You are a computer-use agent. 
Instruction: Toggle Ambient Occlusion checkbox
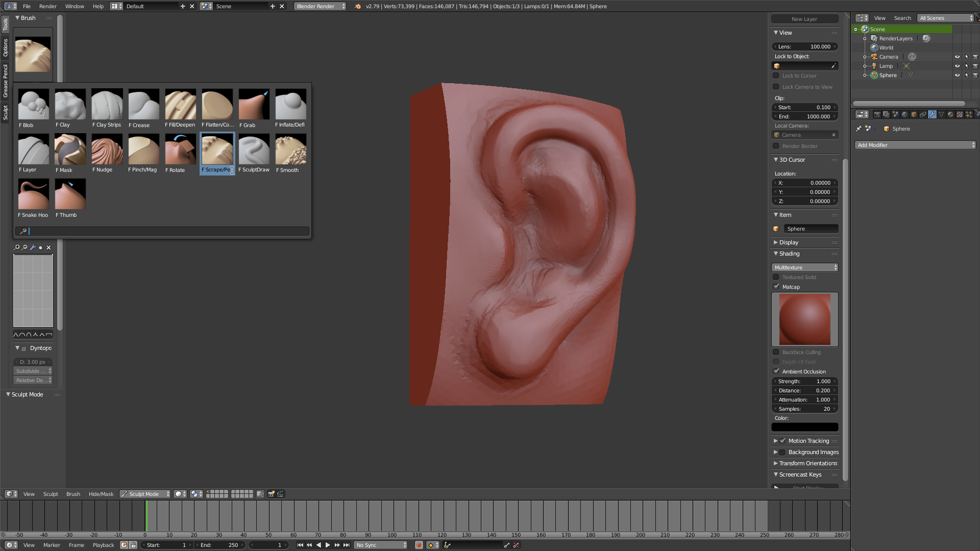pos(776,371)
